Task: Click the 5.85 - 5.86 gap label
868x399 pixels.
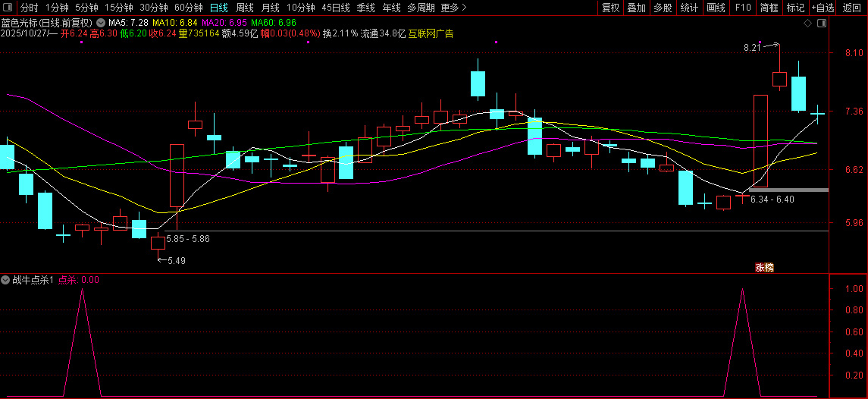Action: (188, 239)
